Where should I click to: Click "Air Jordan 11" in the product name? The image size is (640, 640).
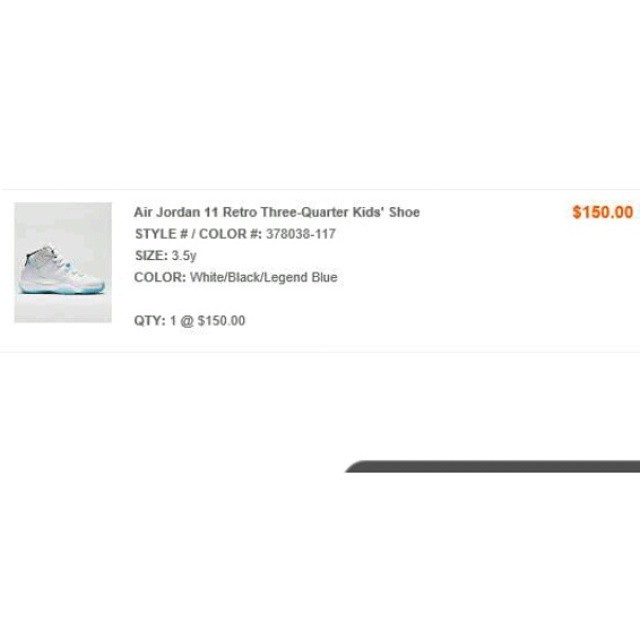(x=176, y=212)
